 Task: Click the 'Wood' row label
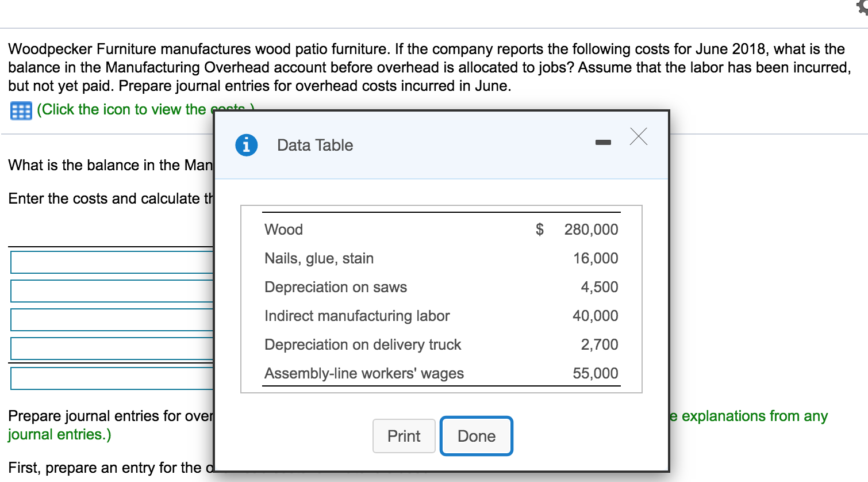pyautogui.click(x=283, y=229)
